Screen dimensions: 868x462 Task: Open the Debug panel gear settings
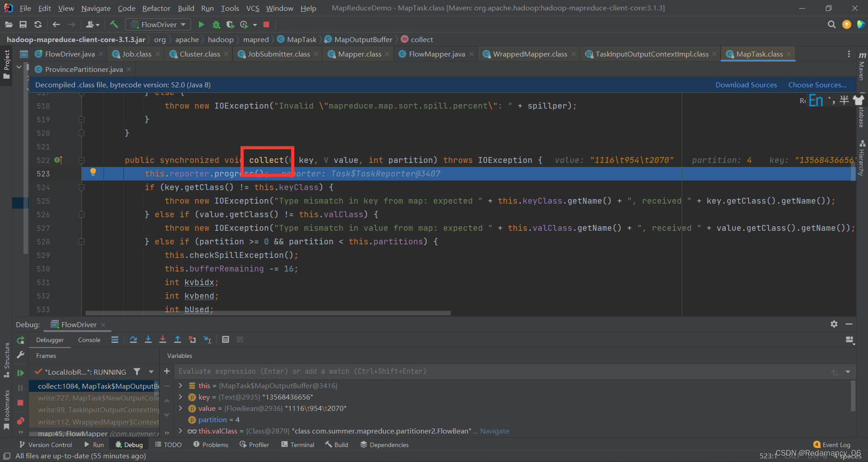[834, 324]
